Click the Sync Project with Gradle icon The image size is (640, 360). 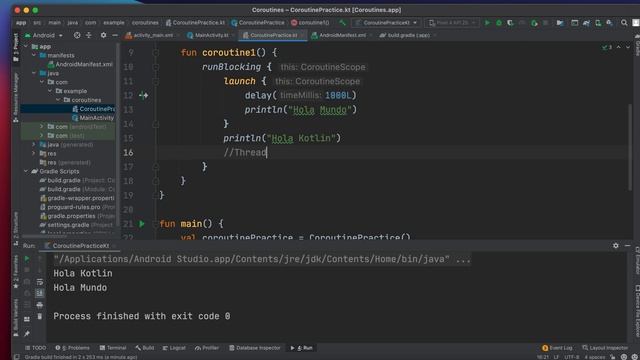[x=586, y=23]
